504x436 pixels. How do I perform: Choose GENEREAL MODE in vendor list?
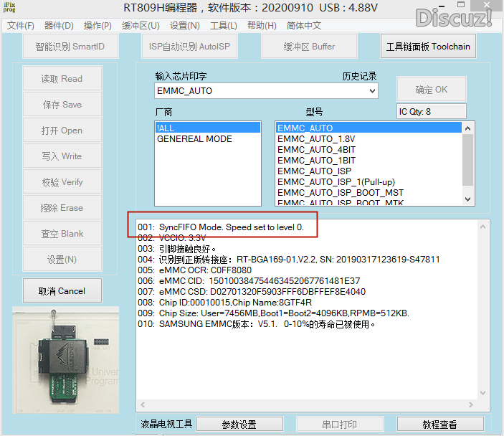point(194,139)
